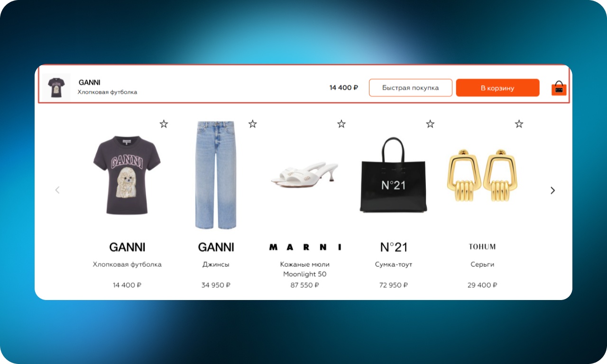
Task: View the blue jeans product image
Action: (216, 175)
